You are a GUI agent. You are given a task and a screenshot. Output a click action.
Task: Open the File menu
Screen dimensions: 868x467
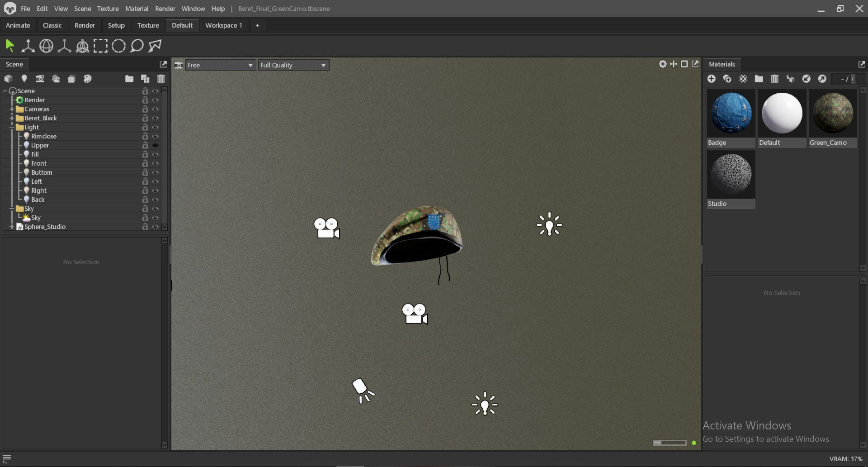[25, 9]
